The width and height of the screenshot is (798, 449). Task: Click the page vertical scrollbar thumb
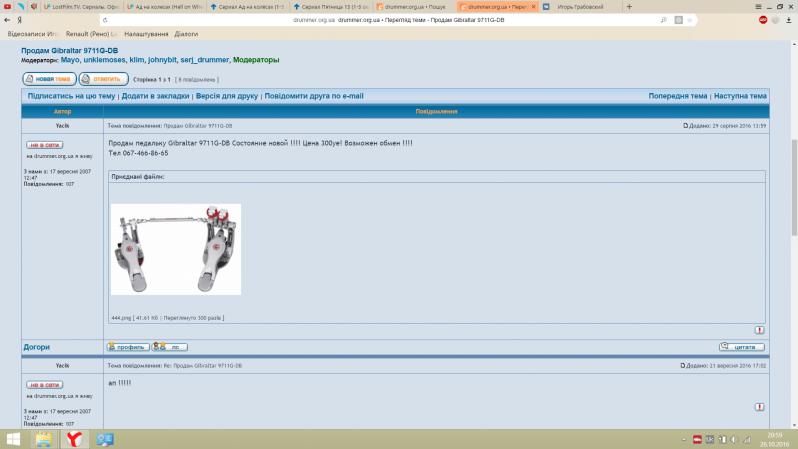[x=794, y=187]
